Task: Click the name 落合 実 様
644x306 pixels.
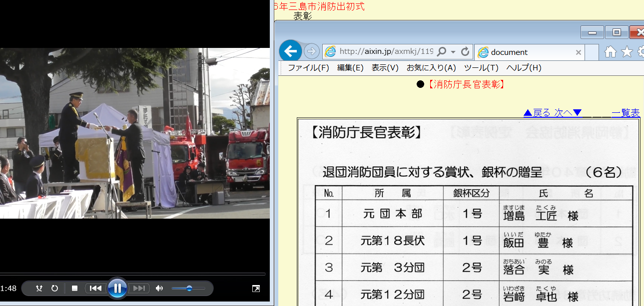Action: pos(538,268)
